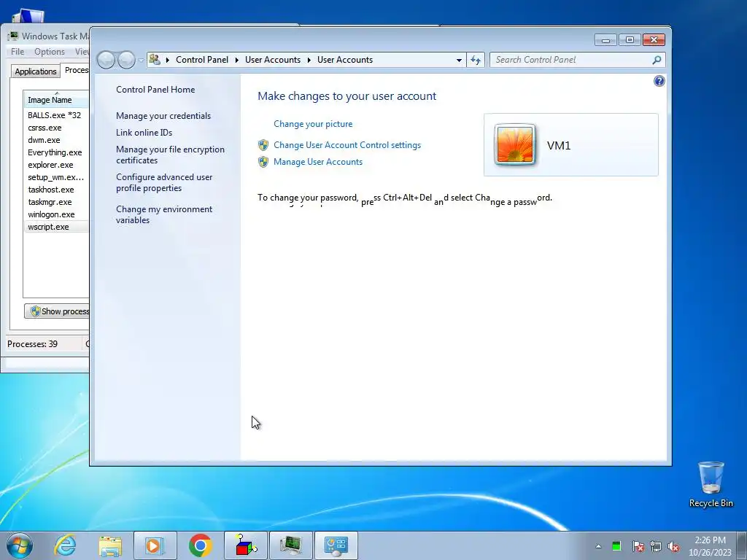Viewport: 747px width, 560px height.
Task: Open Task Manager Options menu
Action: (50, 52)
